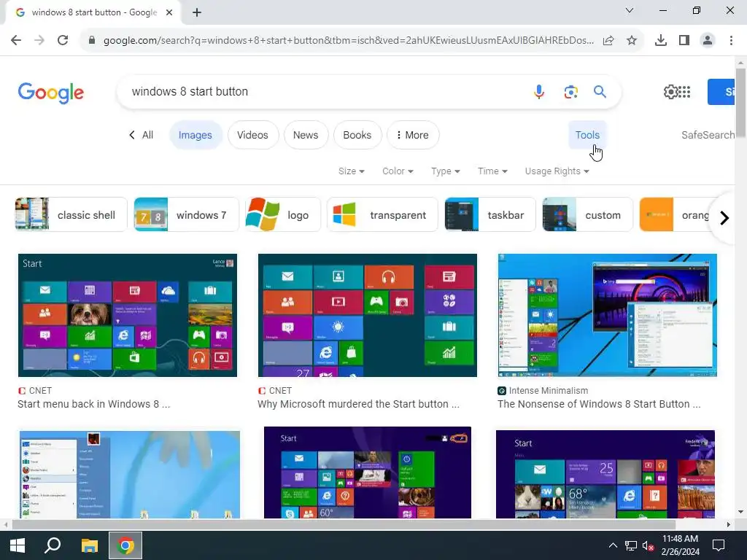Image resolution: width=747 pixels, height=560 pixels.
Task: Select the taskbar suggestion chip
Action: click(490, 215)
